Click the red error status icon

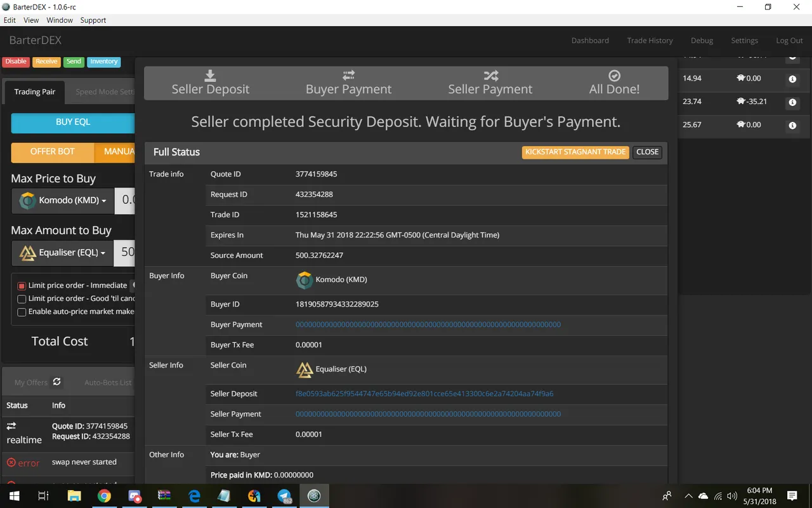11,462
